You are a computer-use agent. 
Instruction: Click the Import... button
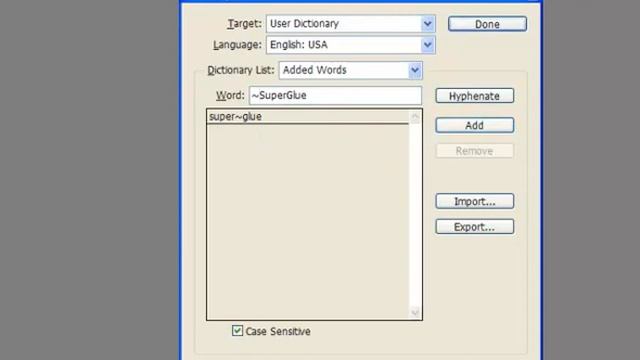tap(474, 201)
